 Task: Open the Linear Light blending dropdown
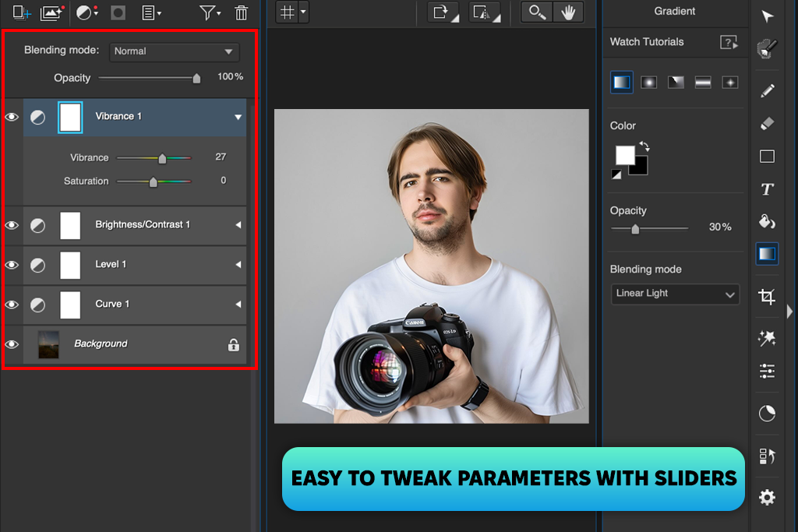[675, 294]
